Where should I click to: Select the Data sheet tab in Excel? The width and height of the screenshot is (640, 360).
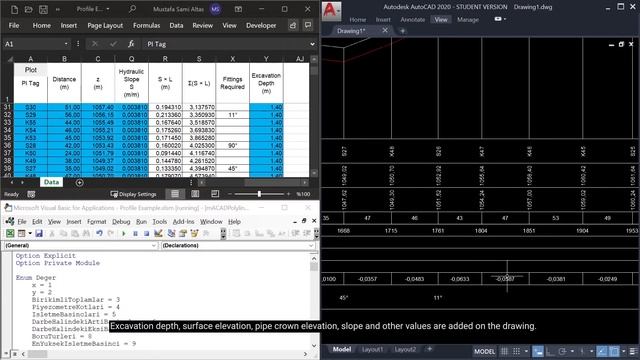(x=51, y=182)
